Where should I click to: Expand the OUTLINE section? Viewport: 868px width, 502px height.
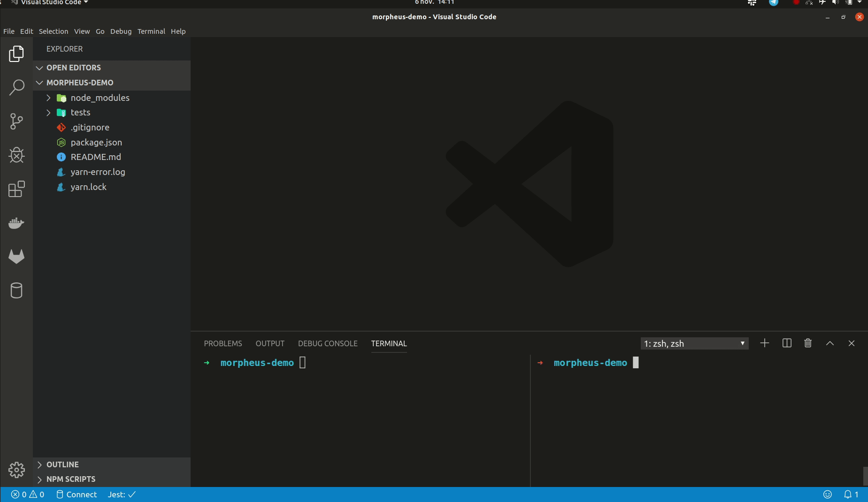click(x=112, y=464)
